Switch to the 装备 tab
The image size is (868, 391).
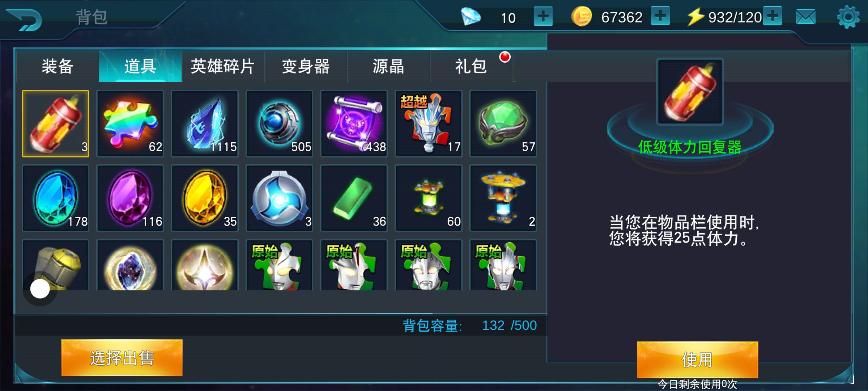[x=58, y=66]
